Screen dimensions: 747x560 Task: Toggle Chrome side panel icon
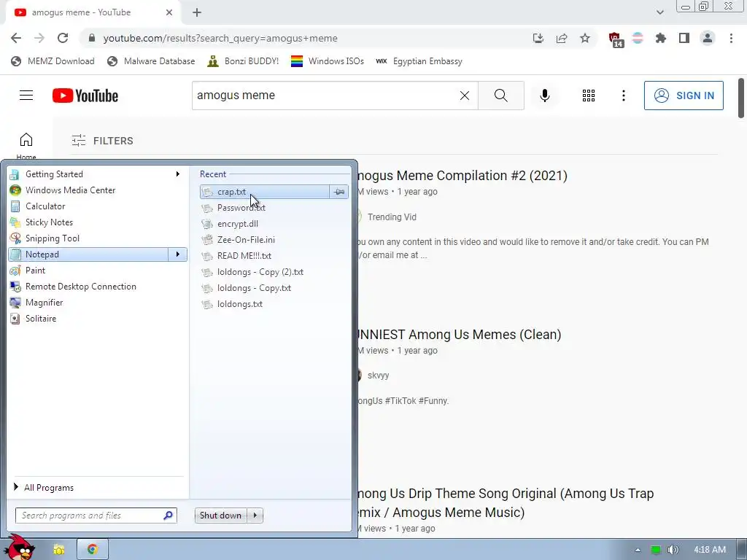[x=684, y=38]
